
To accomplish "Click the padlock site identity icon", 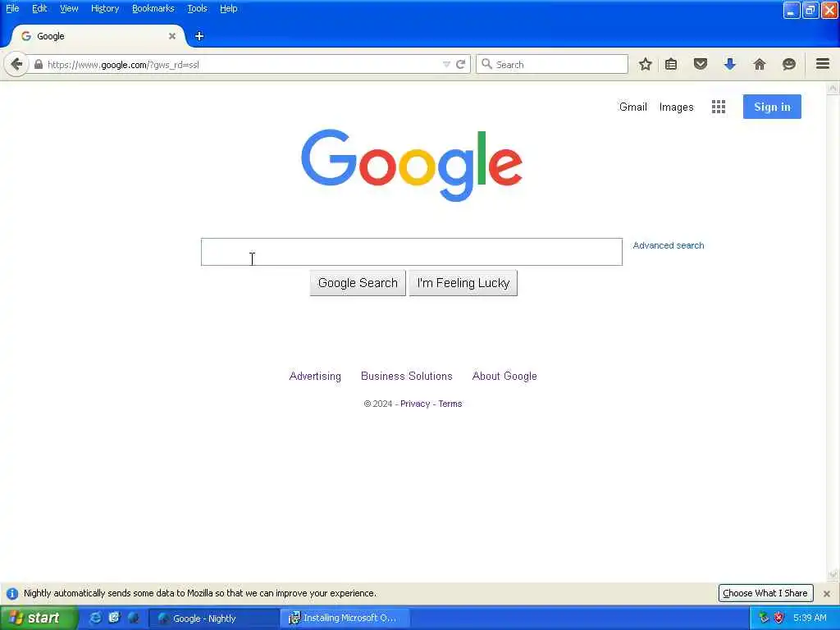I will [x=38, y=64].
